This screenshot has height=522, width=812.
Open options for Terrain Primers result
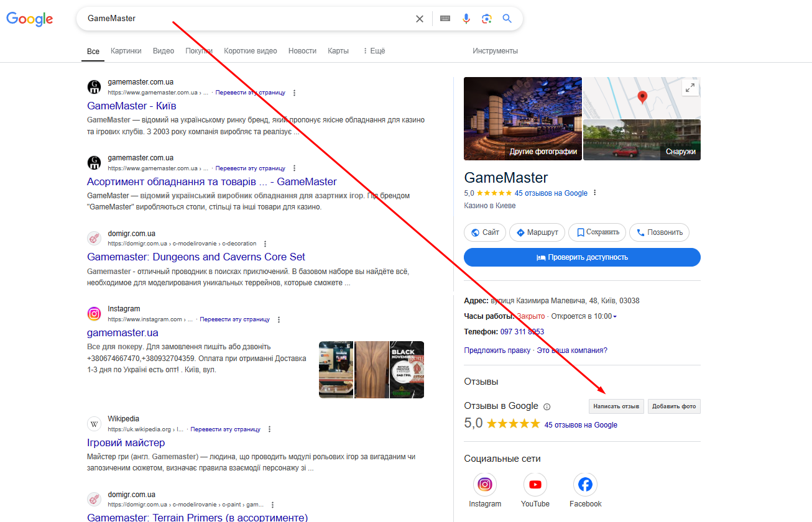pos(272,505)
